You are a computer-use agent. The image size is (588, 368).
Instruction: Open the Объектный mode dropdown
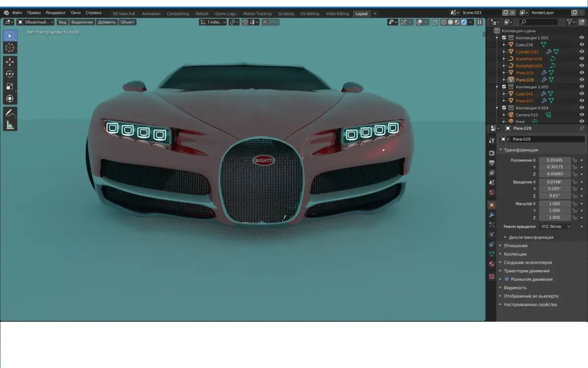(x=36, y=22)
